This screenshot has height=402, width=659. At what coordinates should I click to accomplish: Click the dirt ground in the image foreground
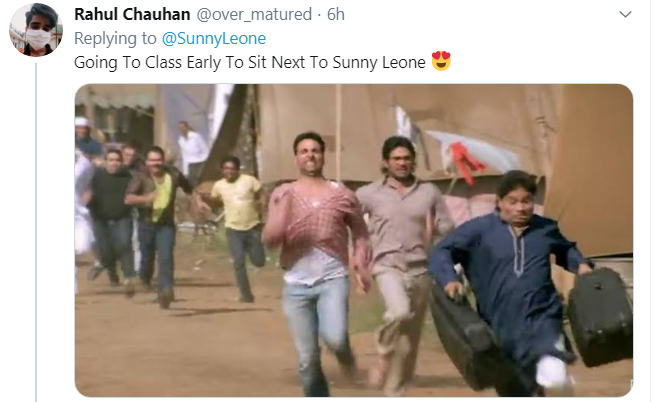180,350
